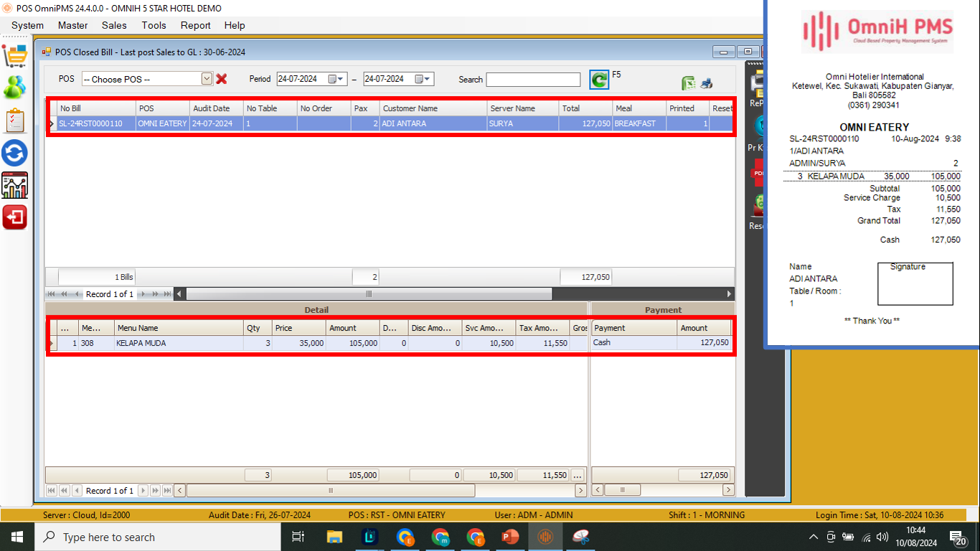Sort by Total column header in bill grid

[x=585, y=108]
